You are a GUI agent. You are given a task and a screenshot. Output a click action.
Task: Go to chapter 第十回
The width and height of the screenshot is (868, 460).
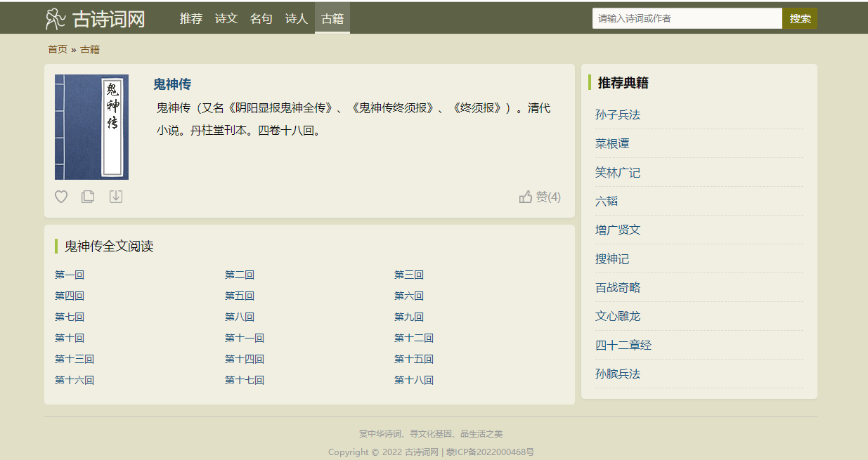point(70,338)
